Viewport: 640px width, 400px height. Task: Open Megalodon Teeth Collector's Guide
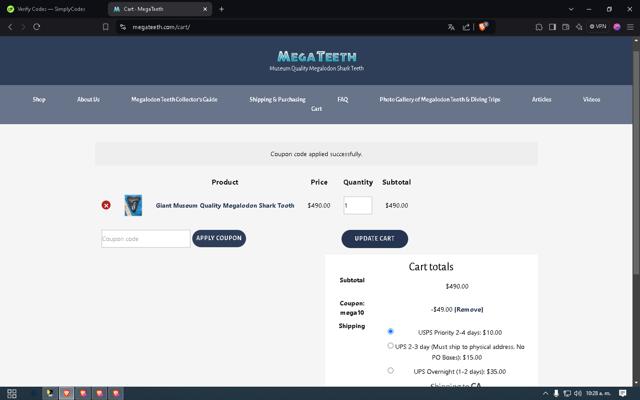(174, 99)
